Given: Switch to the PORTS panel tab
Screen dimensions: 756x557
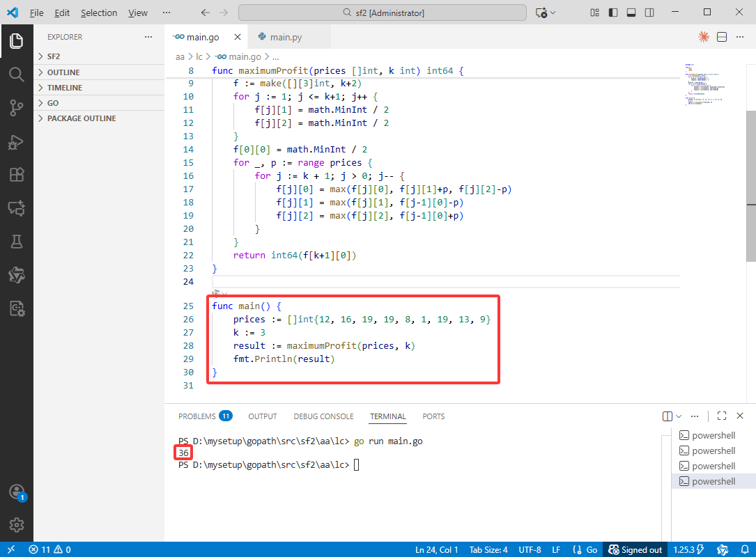Looking at the screenshot, I should (x=433, y=416).
